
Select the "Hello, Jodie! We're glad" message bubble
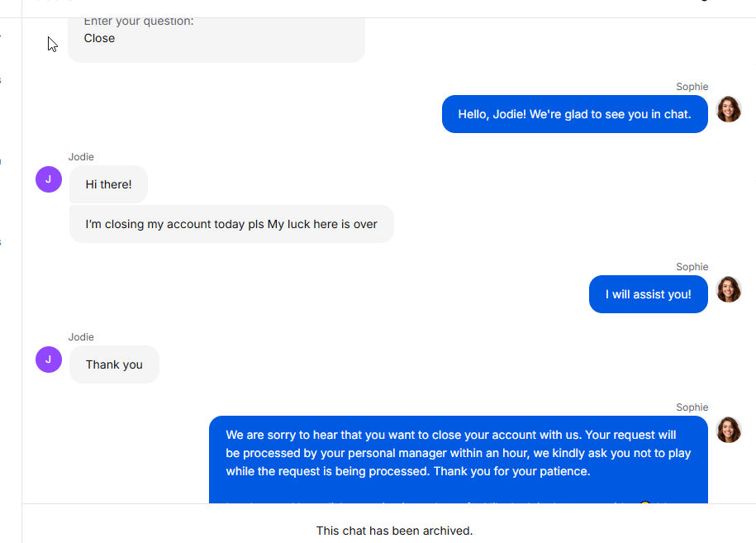574,114
